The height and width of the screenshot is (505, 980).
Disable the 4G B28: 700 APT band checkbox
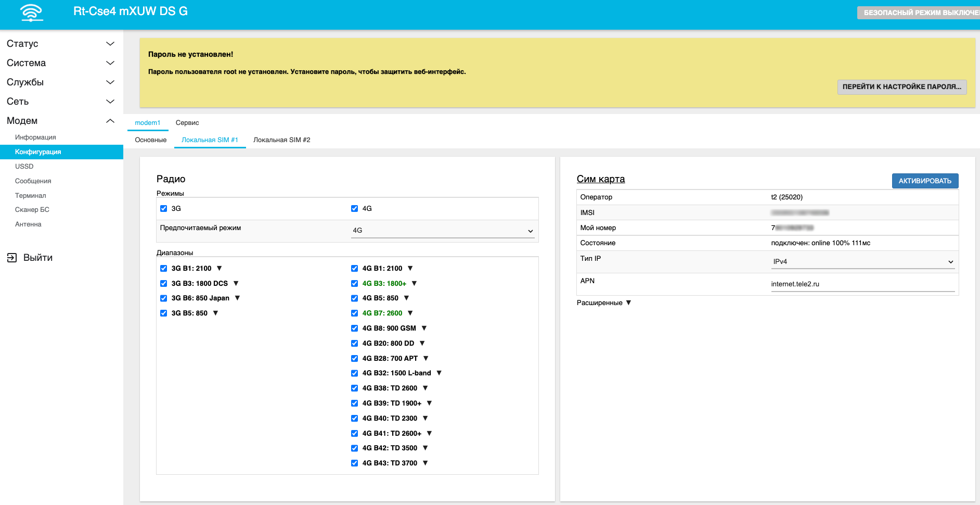click(355, 358)
